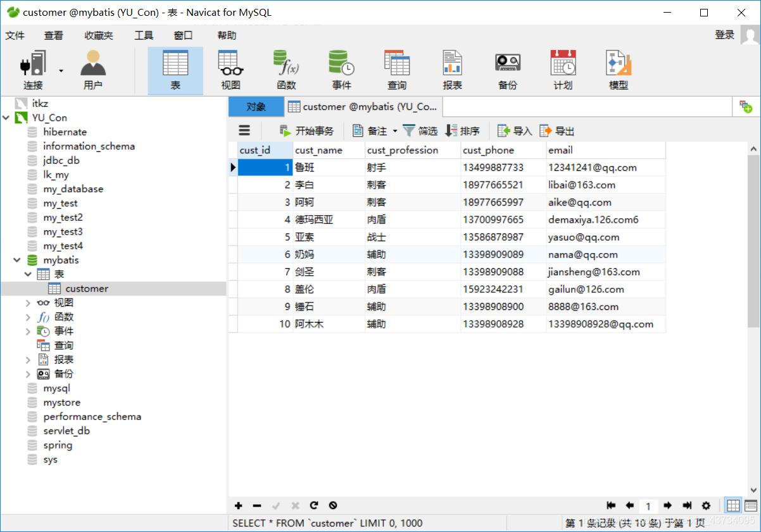The image size is (761, 532).
Task: Click the new tab icon at top right
Action: coord(746,107)
